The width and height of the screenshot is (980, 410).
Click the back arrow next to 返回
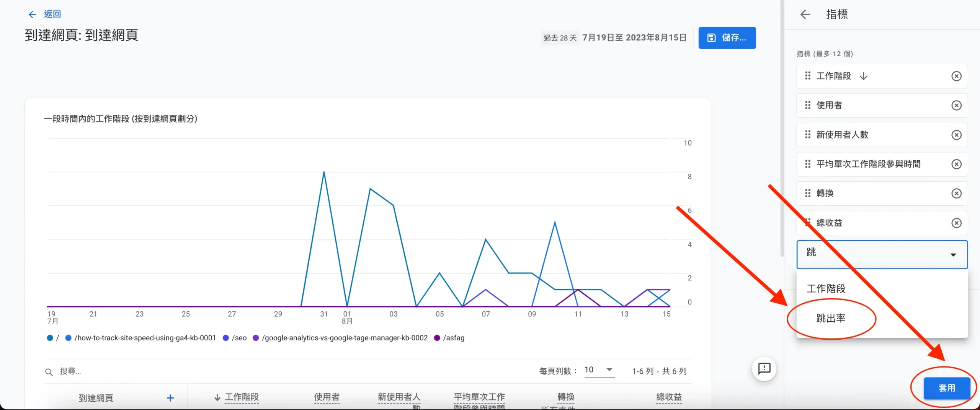coord(33,15)
